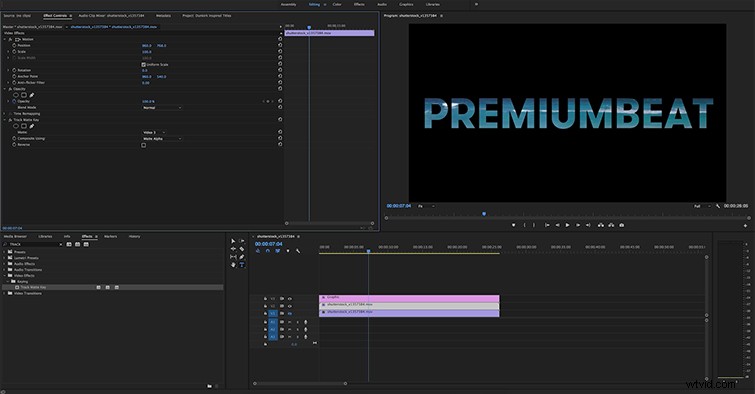Toggle Linked Selection in timeline
755x394 pixels.
[278, 251]
